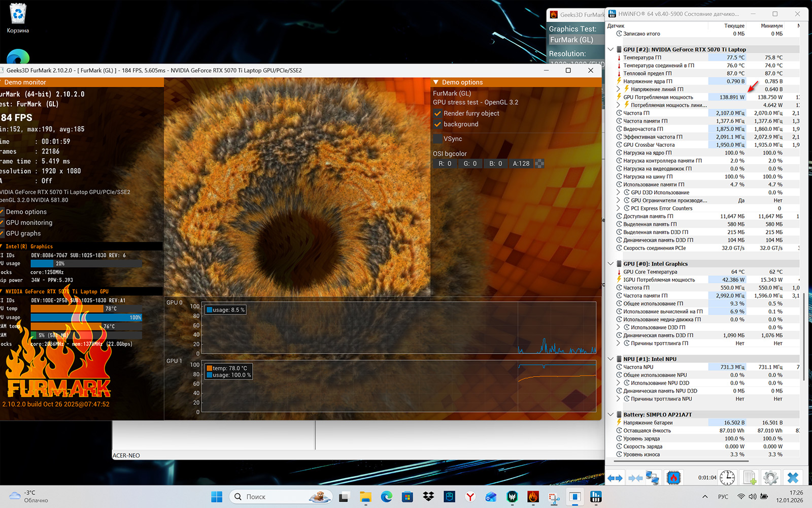The height and width of the screenshot is (508, 812).
Task: Collapse the Demo options panel header
Action: pyautogui.click(x=435, y=82)
